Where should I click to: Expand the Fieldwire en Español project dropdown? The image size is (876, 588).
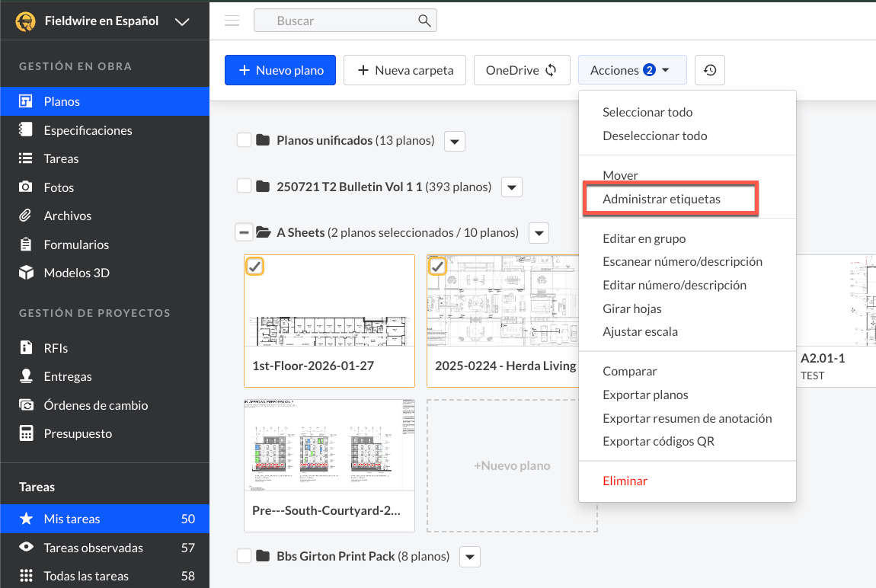click(182, 21)
